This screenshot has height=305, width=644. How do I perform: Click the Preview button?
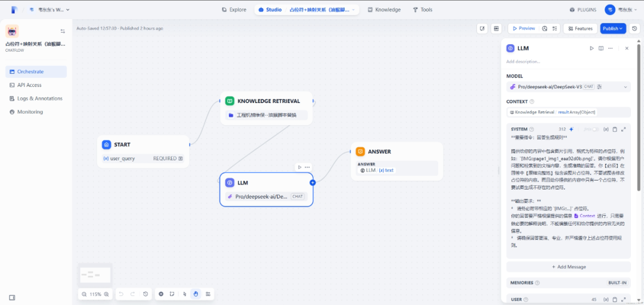pos(523,29)
